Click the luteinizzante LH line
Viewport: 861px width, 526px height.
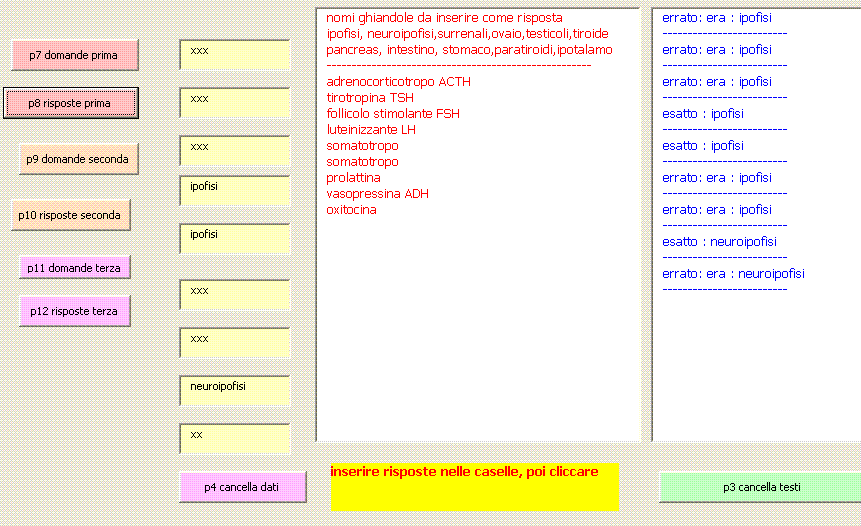(x=371, y=130)
